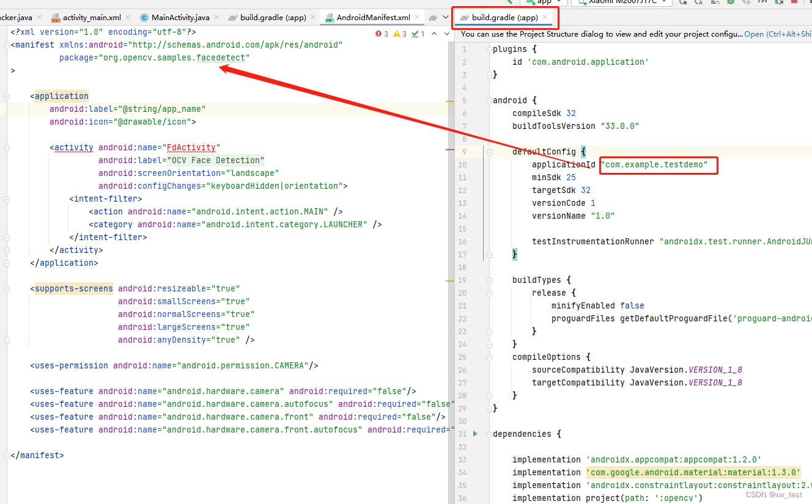Image resolution: width=812 pixels, height=504 pixels.
Task: Activate the red-boxed build.gradle (:app) tab in right pane
Action: (504, 17)
